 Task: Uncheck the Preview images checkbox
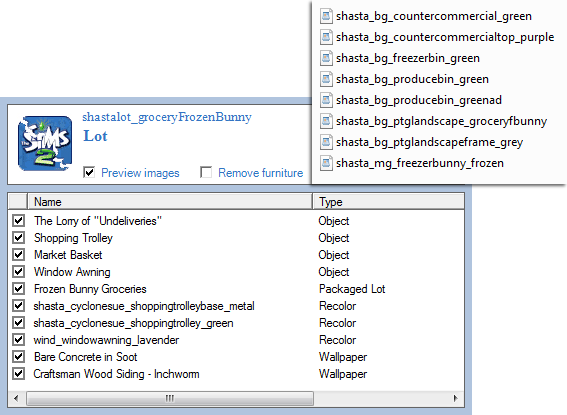(x=89, y=172)
